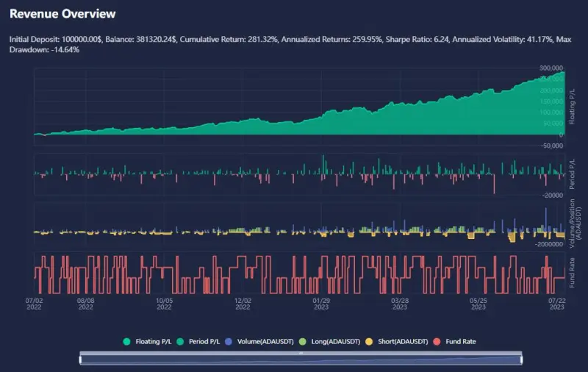Viewport: 588px width, 372px height.
Task: Click the middle of the zoom range bar
Action: pos(301,359)
